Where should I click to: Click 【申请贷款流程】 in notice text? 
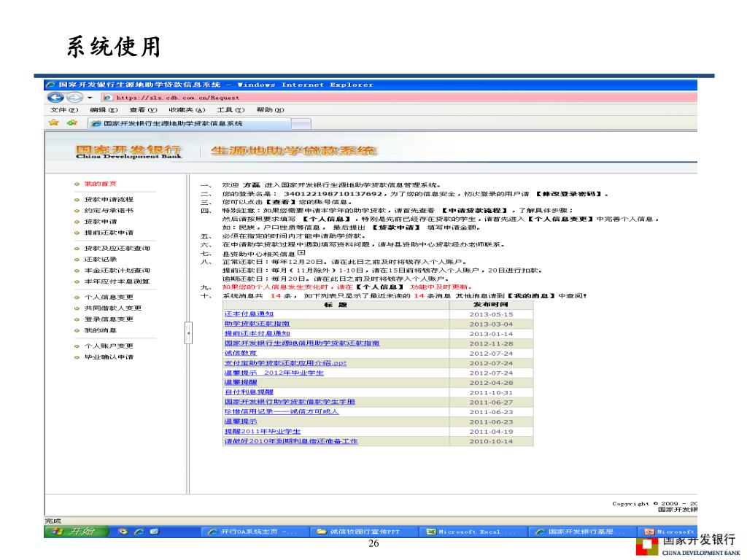pyautogui.click(x=474, y=211)
